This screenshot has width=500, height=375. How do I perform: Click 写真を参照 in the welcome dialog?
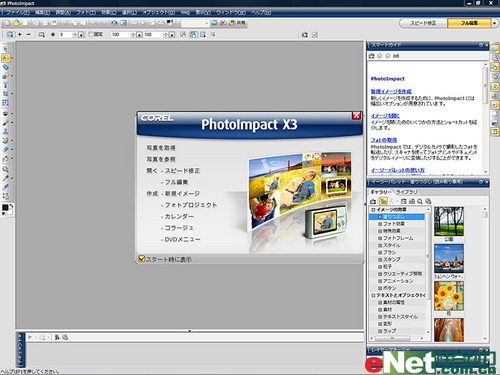(161, 159)
